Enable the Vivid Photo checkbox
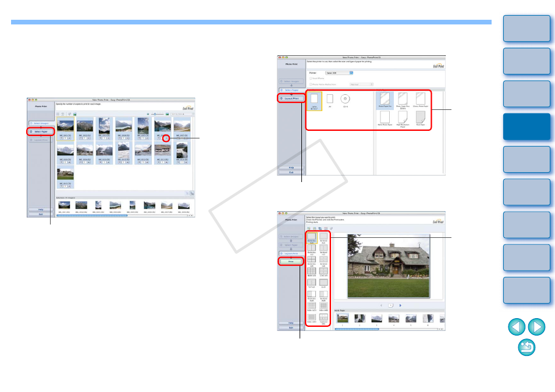Image resolution: width=555 pixels, height=392 pixels. point(311,78)
